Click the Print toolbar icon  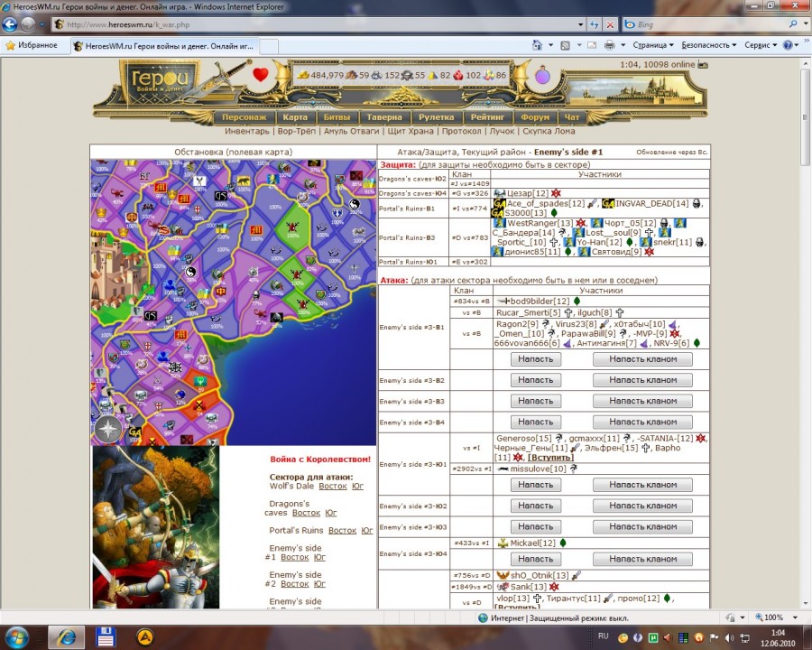[610, 45]
